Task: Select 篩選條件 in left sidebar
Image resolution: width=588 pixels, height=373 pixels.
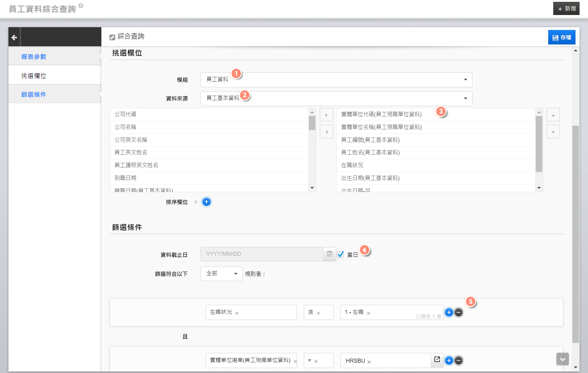Action: coord(34,94)
